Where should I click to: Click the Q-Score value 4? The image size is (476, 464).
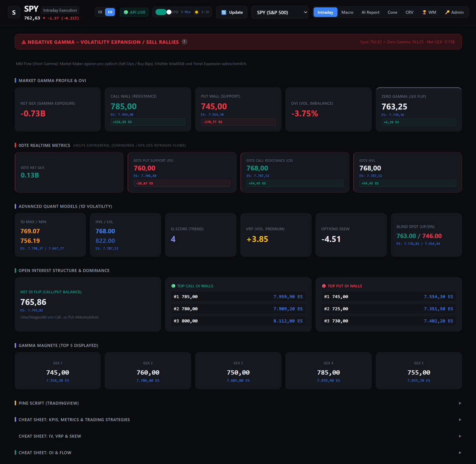[x=173, y=239]
